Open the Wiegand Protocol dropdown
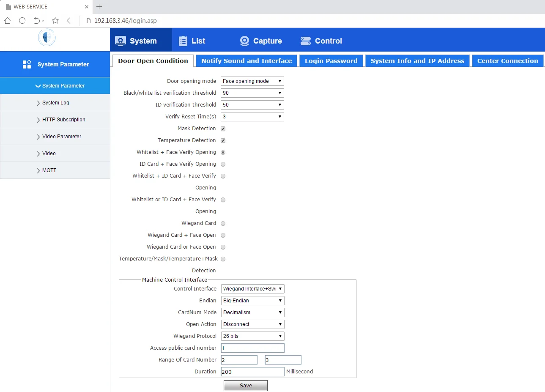The width and height of the screenshot is (545, 392). [252, 336]
